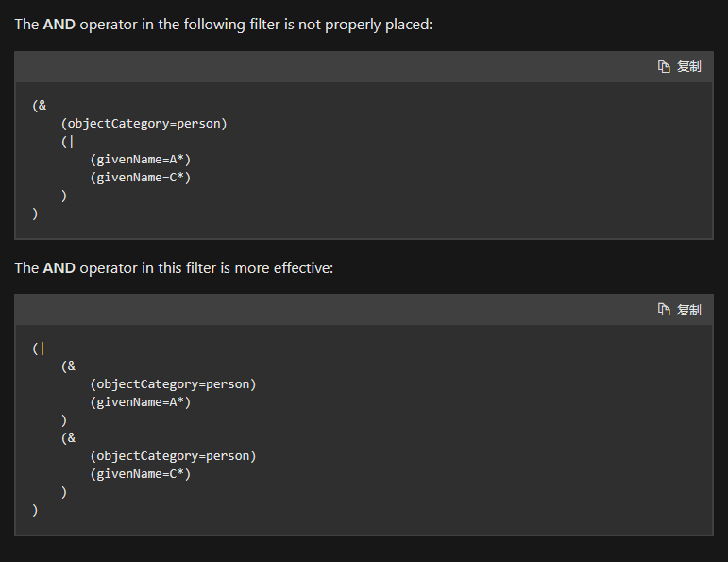Click (givenName=C*) in the first code block
This screenshot has width=728, height=562.
tap(141, 177)
